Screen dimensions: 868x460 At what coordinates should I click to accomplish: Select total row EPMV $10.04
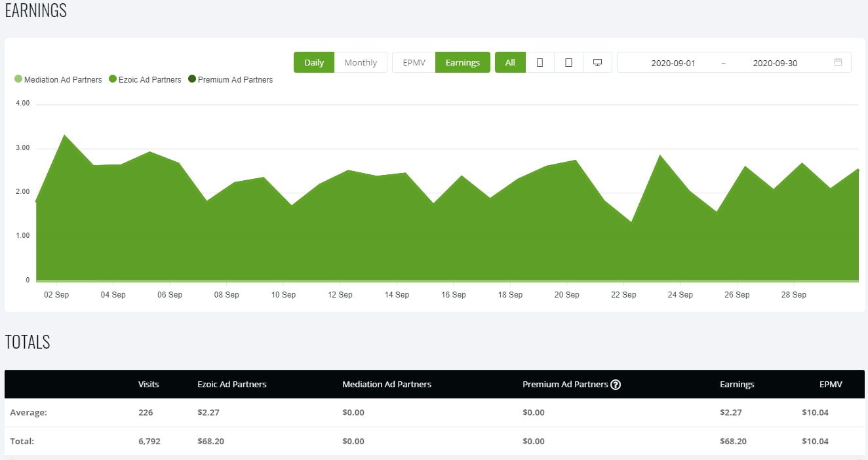coord(815,441)
